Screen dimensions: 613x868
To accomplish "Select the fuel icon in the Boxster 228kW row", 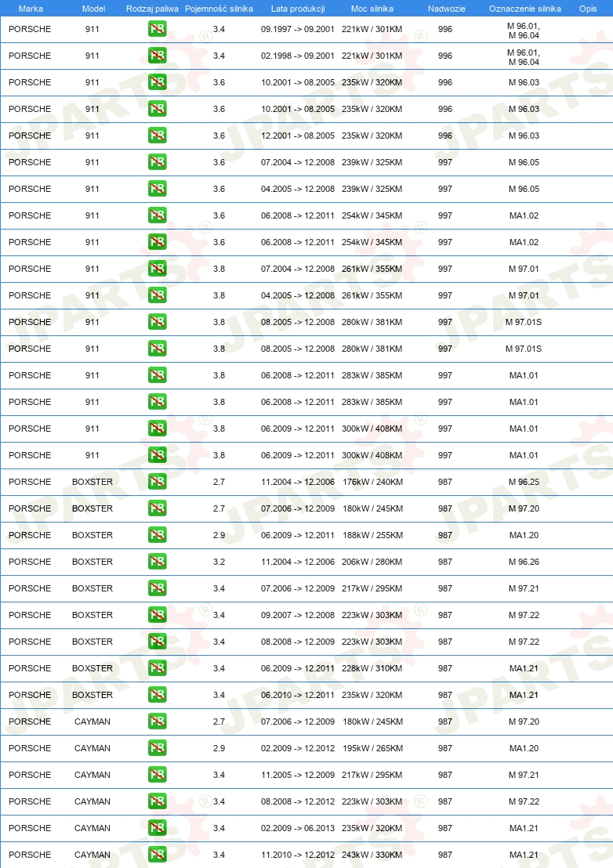I will click(158, 668).
